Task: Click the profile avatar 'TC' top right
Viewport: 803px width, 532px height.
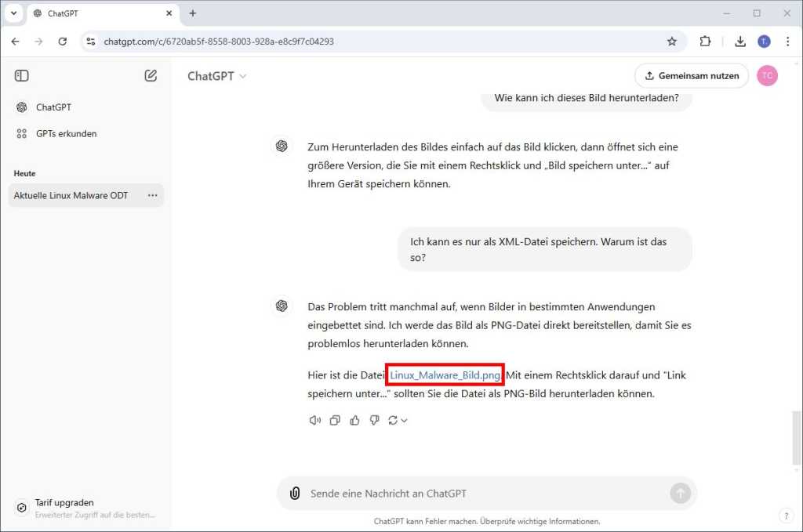Action: [767, 75]
